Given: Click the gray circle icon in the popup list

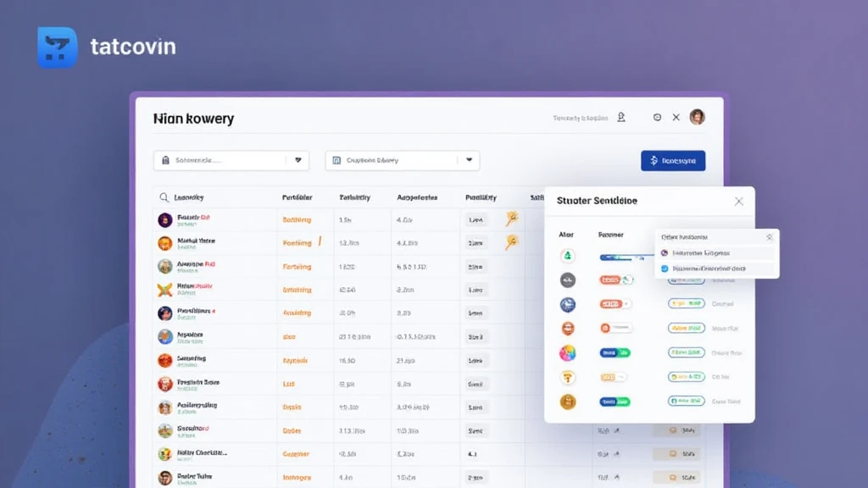Looking at the screenshot, I should [x=567, y=280].
